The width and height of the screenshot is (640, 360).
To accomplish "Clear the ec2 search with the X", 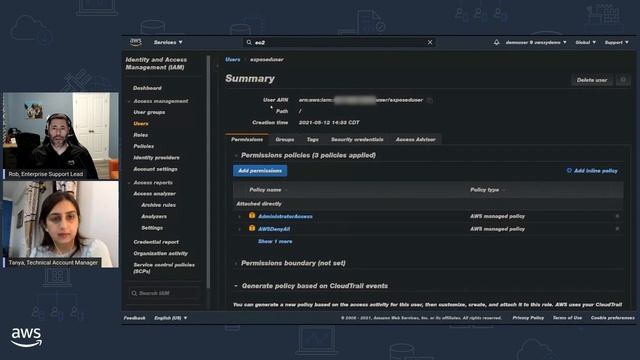I will [x=430, y=42].
